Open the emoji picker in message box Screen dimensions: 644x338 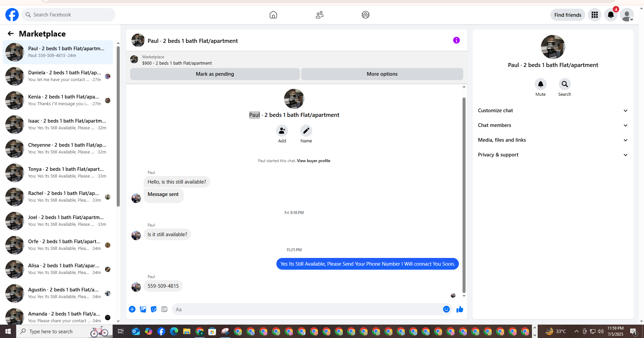click(446, 309)
